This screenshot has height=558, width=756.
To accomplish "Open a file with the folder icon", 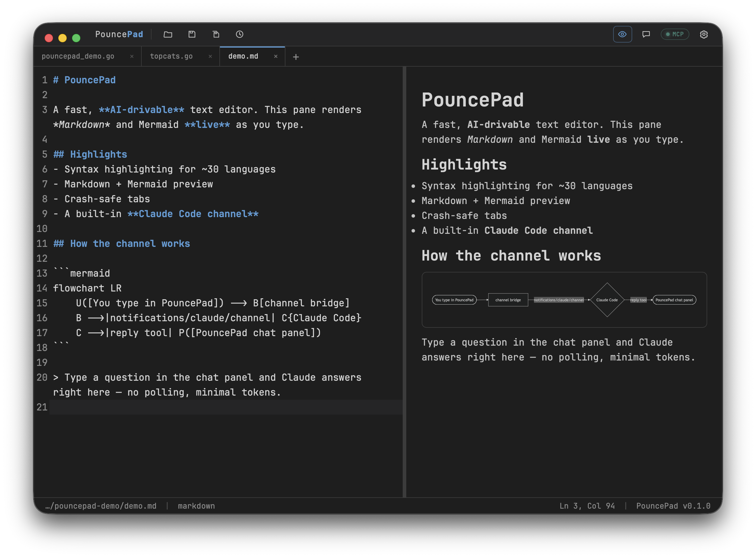I will 168,34.
